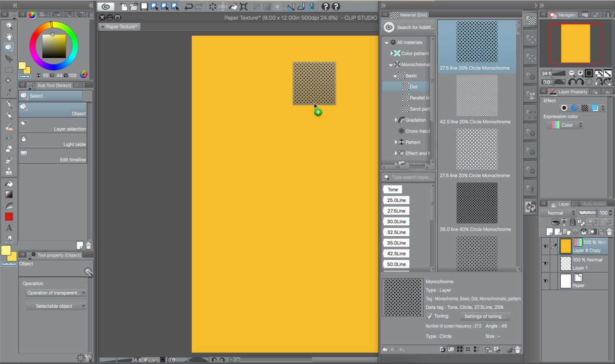Select the Hand tool
Screen dimensions: 615x364
tap(9, 36)
